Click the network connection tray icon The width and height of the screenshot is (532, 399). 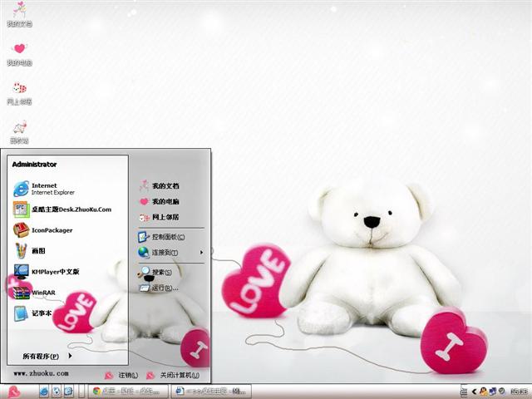coord(492,392)
